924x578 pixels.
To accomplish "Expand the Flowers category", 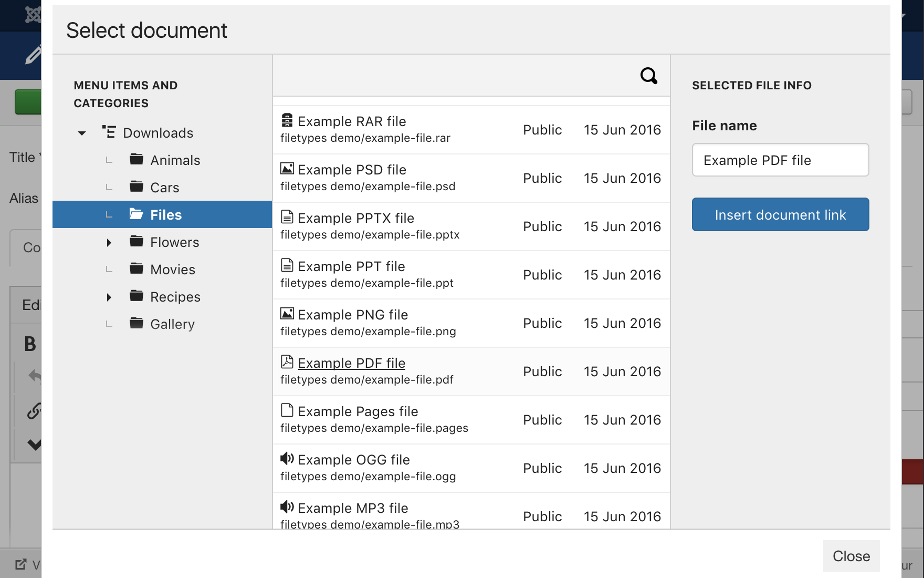I will click(109, 242).
